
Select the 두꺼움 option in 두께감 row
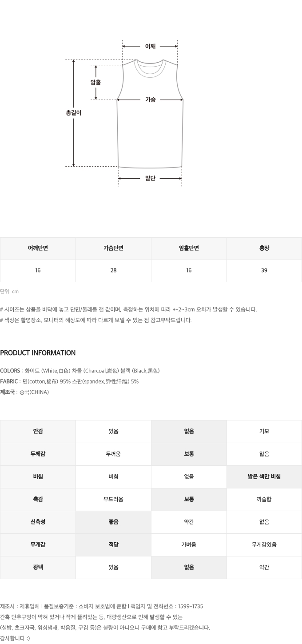[x=113, y=454]
